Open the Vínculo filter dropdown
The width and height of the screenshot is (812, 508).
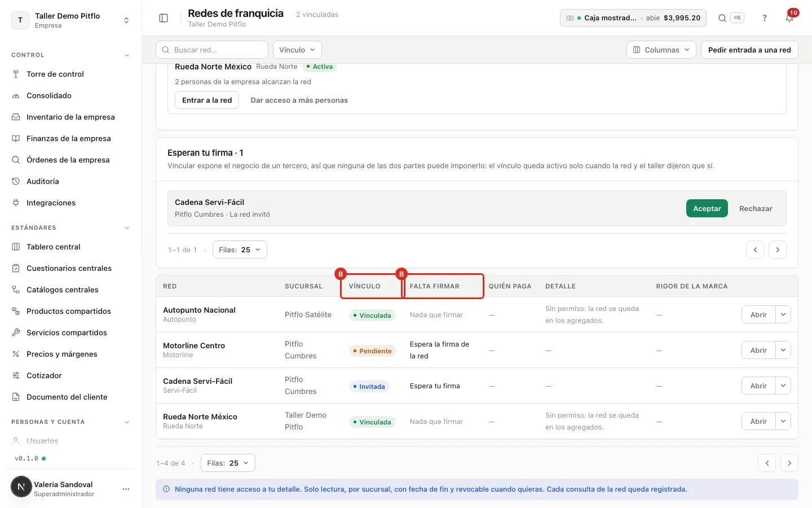297,50
